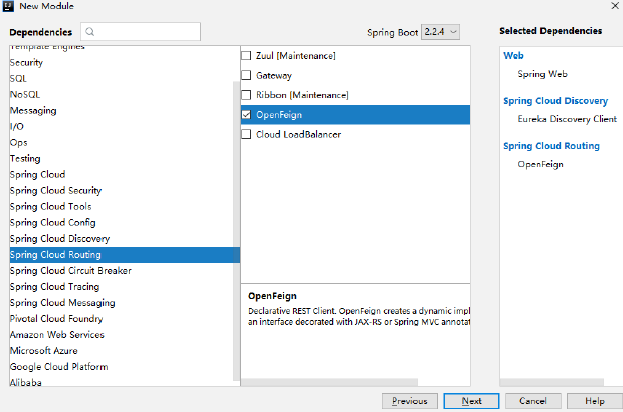Check the Zuul [Maintenance] checkbox
623x412 pixels.
[247, 56]
